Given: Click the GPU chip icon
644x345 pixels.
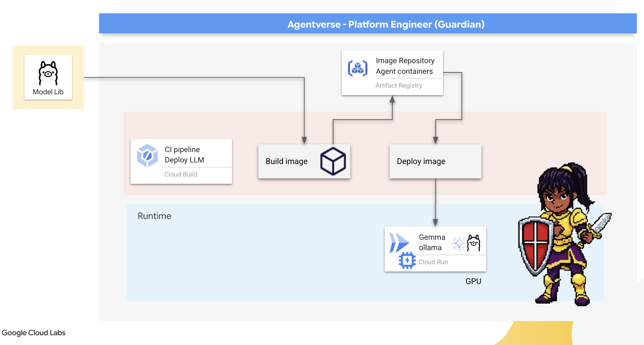Looking at the screenshot, I should tap(407, 260).
